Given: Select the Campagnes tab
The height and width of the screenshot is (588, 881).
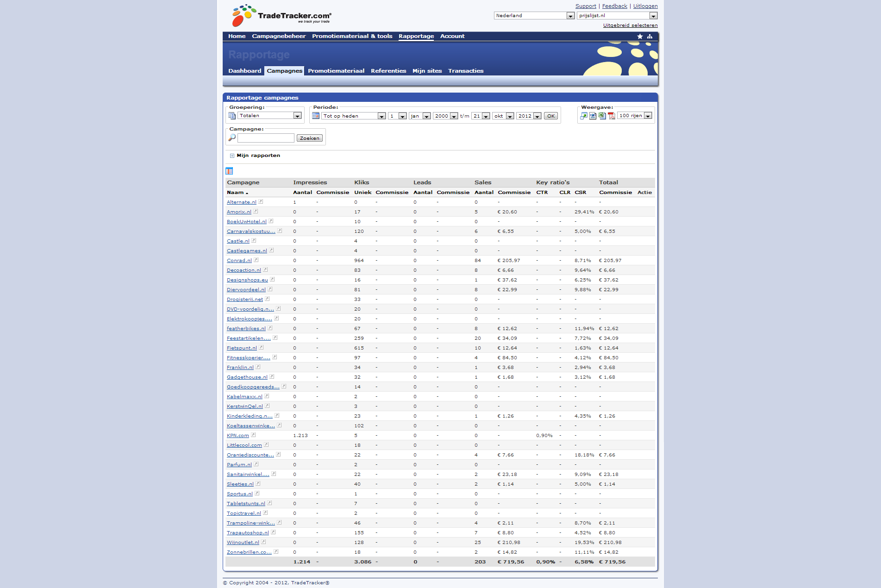Looking at the screenshot, I should [284, 71].
